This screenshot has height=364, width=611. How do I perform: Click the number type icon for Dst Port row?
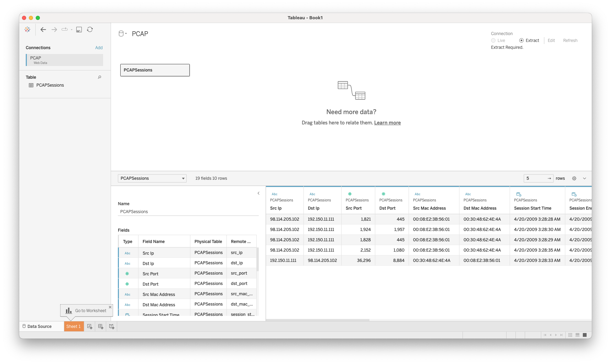point(127,284)
